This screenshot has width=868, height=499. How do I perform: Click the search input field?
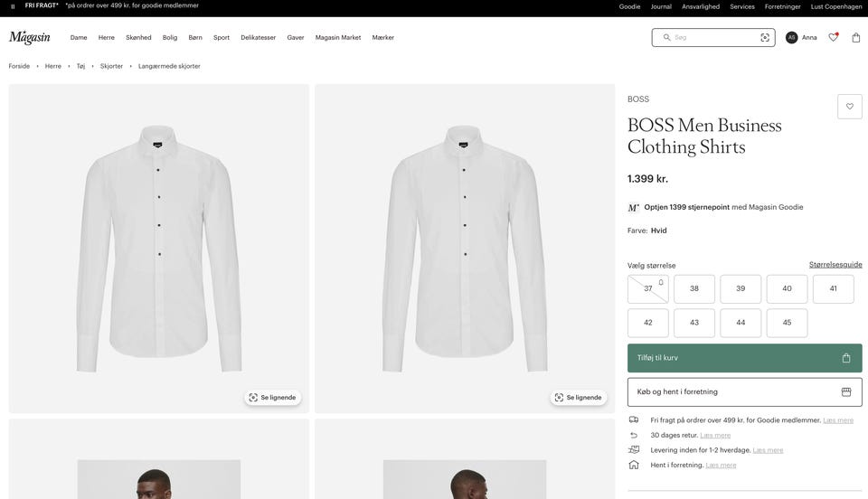pyautogui.click(x=714, y=37)
